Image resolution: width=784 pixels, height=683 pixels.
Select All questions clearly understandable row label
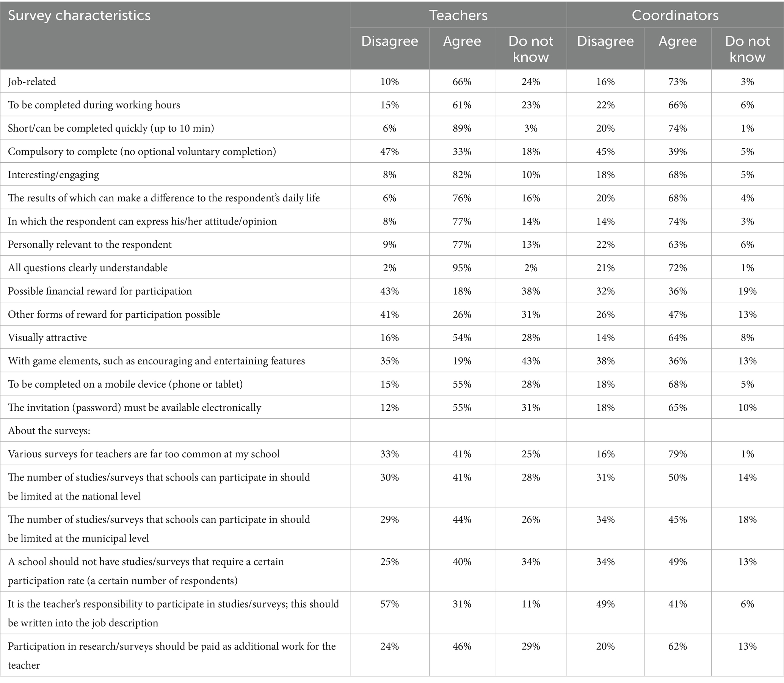coord(88,268)
